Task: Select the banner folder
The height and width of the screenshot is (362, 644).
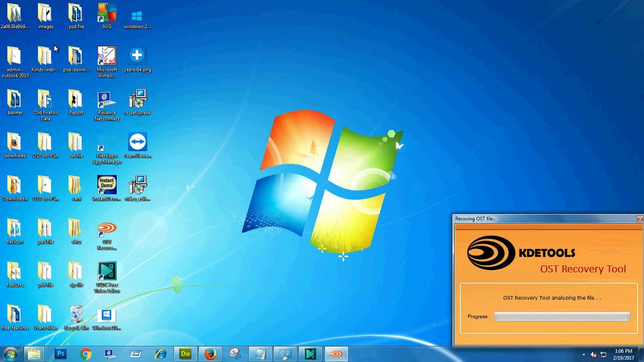Action: (x=15, y=103)
